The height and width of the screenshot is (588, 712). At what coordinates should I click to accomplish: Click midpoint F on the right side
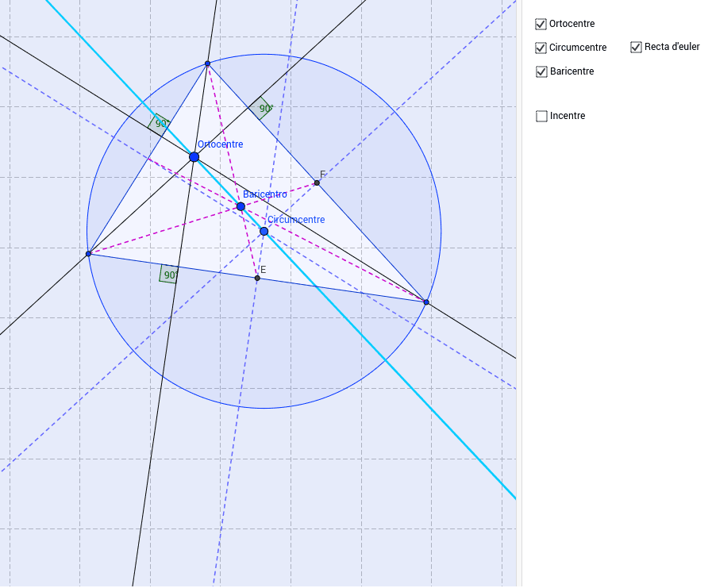coord(317,183)
